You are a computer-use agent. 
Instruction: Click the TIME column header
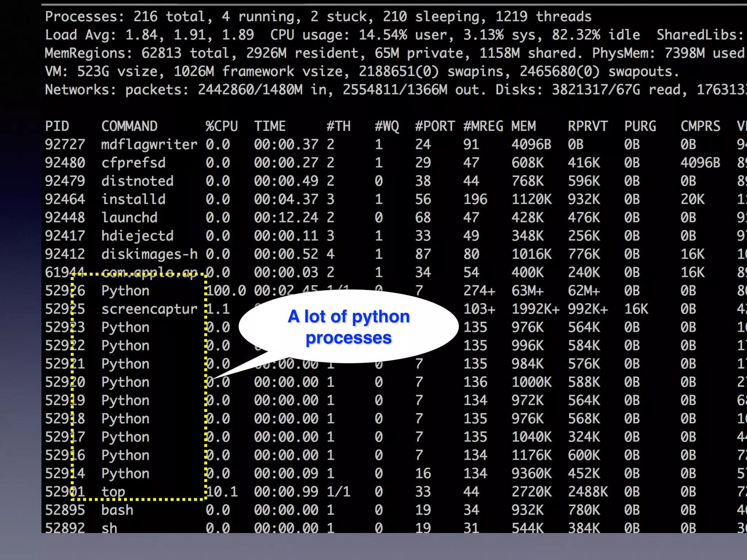[270, 126]
